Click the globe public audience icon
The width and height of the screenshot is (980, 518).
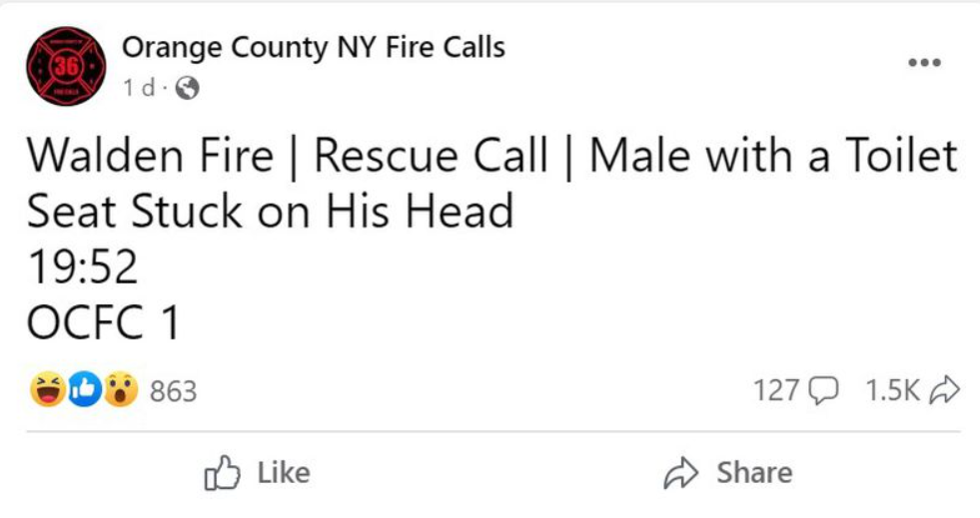(x=187, y=88)
